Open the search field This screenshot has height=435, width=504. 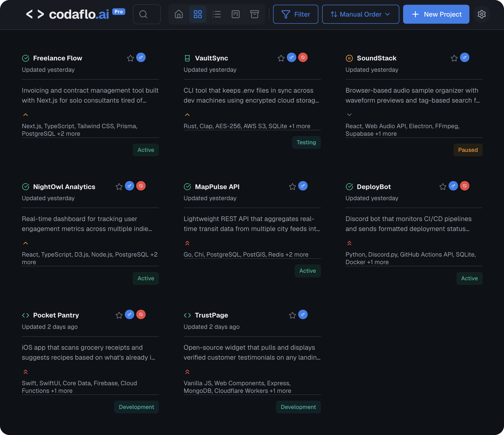click(x=147, y=14)
